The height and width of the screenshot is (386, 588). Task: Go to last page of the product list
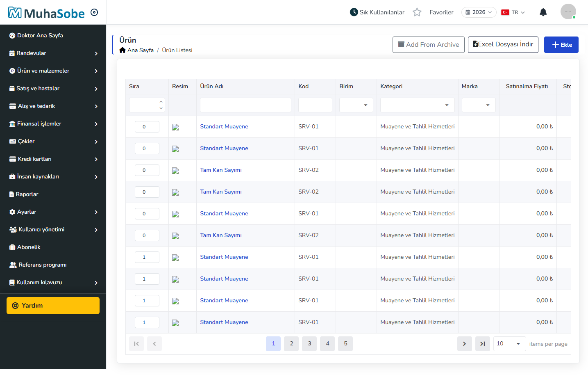click(x=482, y=344)
